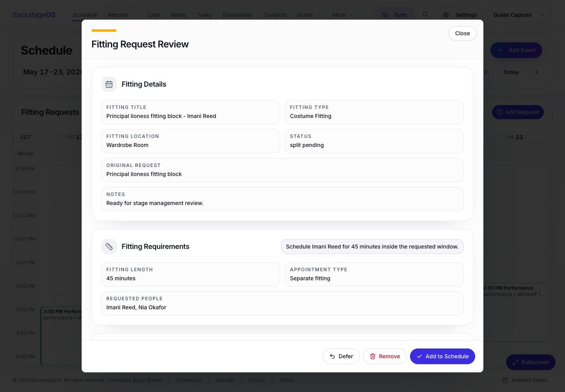Click the ruler icon beside Fitting Requirements

coord(109,247)
